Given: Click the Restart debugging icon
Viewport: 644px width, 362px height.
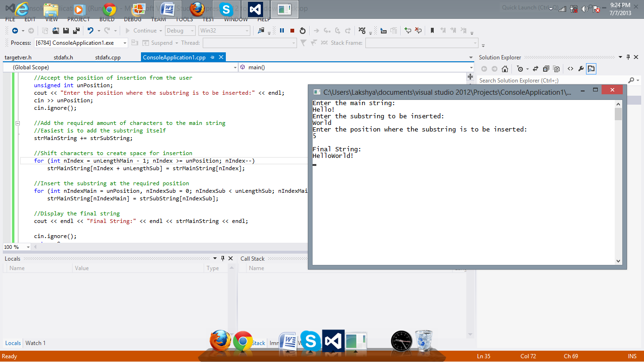Looking at the screenshot, I should (x=303, y=31).
